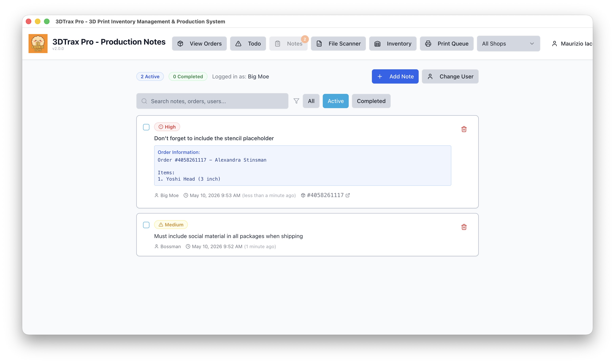
Task: Click the note text about social material
Action: click(228, 236)
